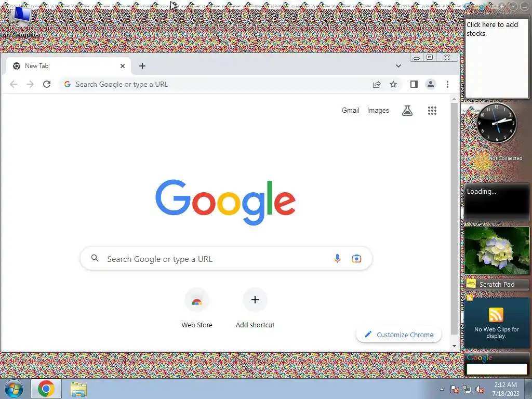Search by image with the camera icon
532x399 pixels.
coord(356,259)
